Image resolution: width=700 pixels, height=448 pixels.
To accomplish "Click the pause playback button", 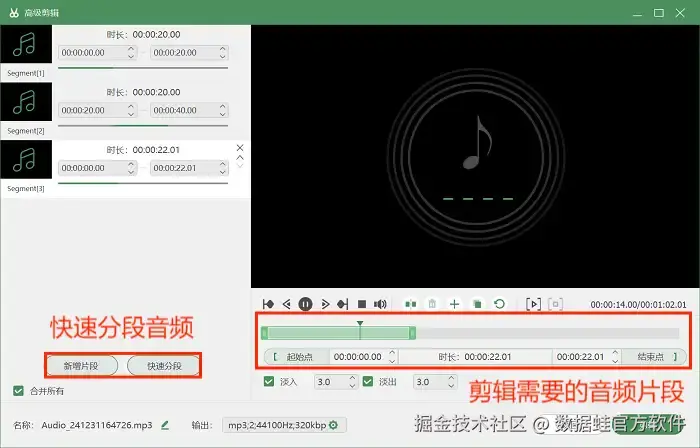I will [305, 304].
